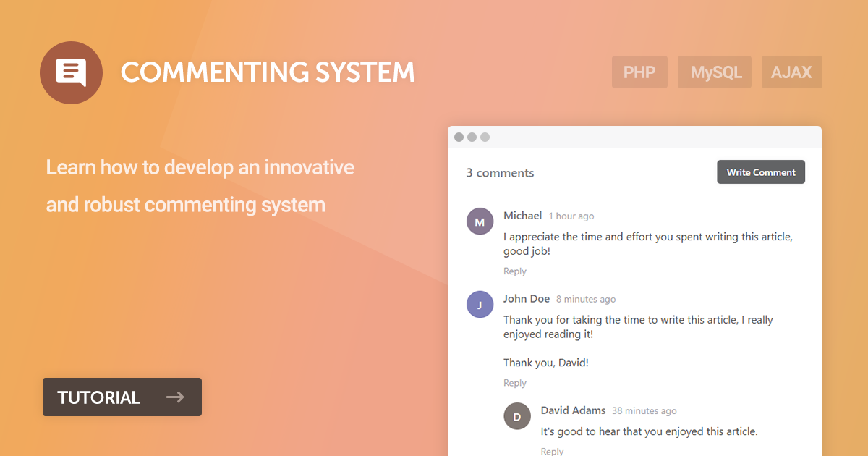The height and width of the screenshot is (456, 868).
Task: Click David Adams' avatar circle with letter D
Action: point(517,416)
